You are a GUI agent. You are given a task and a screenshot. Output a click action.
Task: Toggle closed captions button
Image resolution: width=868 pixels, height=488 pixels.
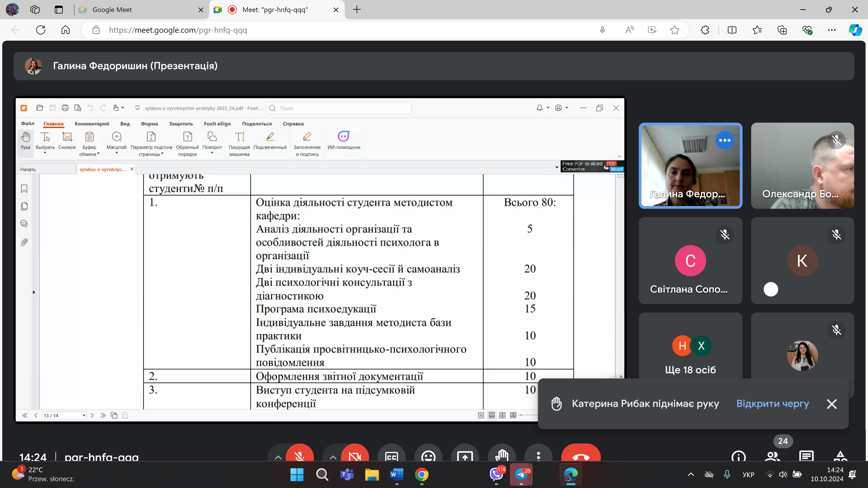coord(391,455)
